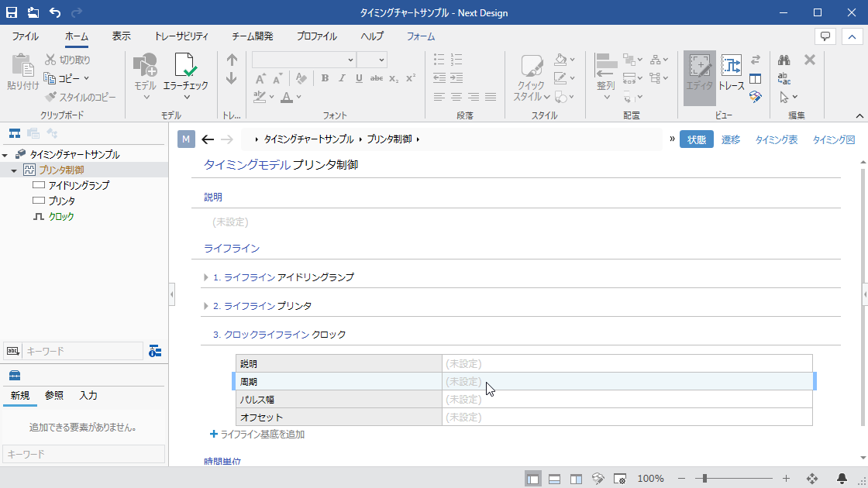Viewport: 868px width, 488px height.
Task: Toggle underline formatting
Action: pyautogui.click(x=359, y=78)
